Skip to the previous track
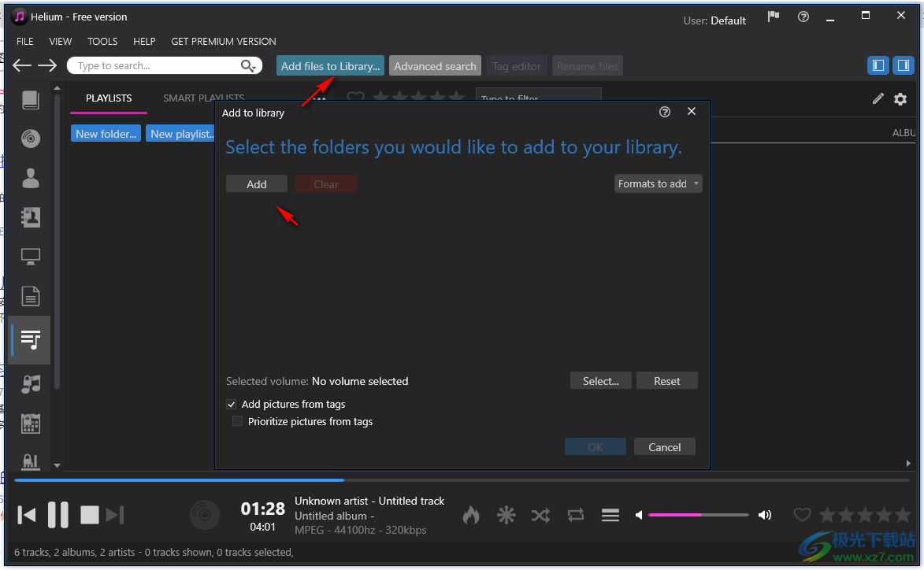924x570 pixels. [x=27, y=515]
